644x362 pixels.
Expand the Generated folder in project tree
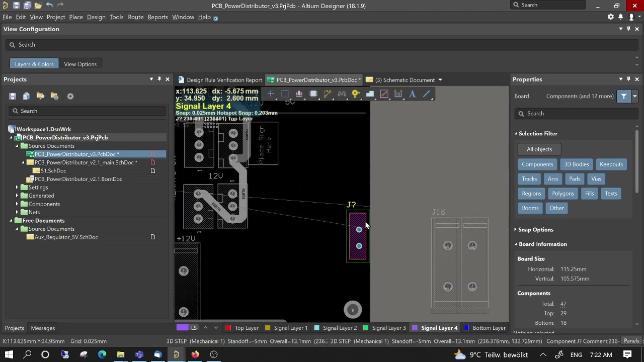(x=17, y=196)
